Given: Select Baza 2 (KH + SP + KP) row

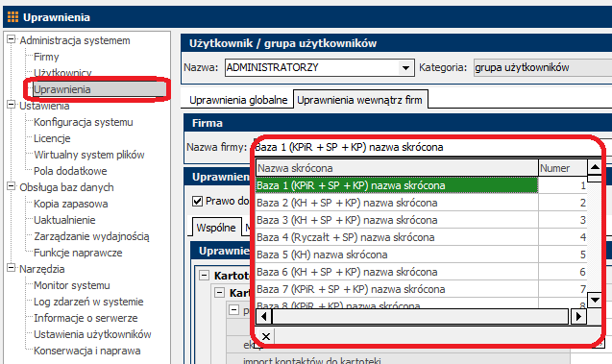Looking at the screenshot, I should tap(421, 203).
